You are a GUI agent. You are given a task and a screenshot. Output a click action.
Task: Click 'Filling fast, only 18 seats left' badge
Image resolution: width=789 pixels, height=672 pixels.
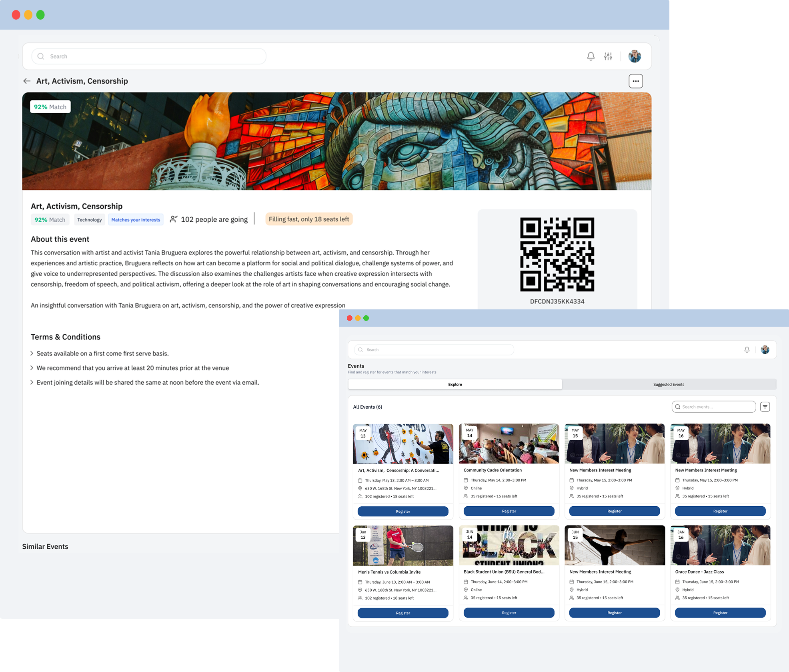point(309,219)
